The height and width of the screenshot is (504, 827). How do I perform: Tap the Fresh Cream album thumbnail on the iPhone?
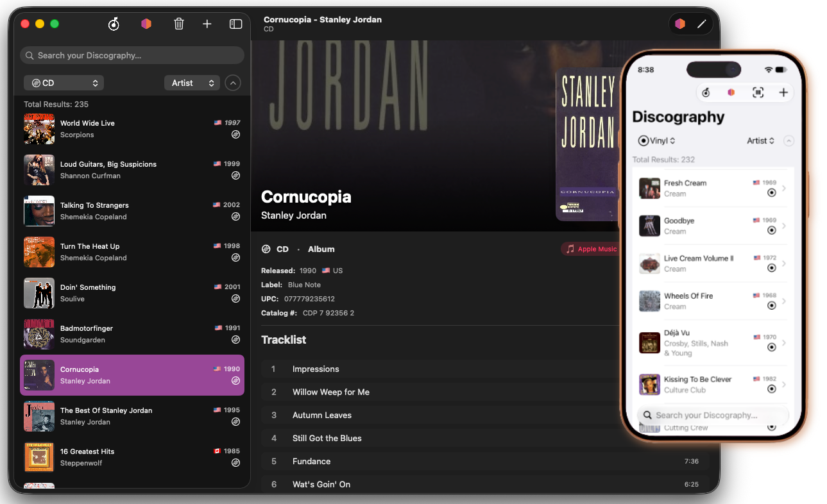coord(650,188)
